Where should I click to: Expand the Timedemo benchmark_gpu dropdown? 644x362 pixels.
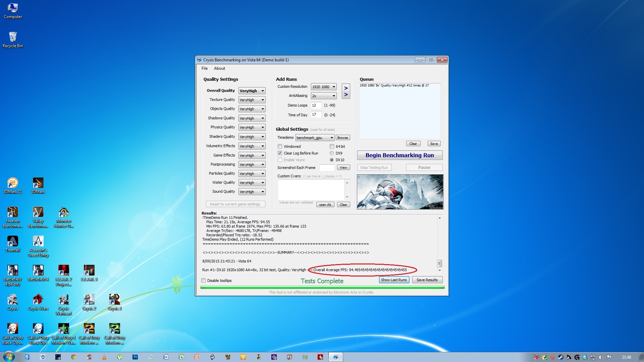[315, 138]
